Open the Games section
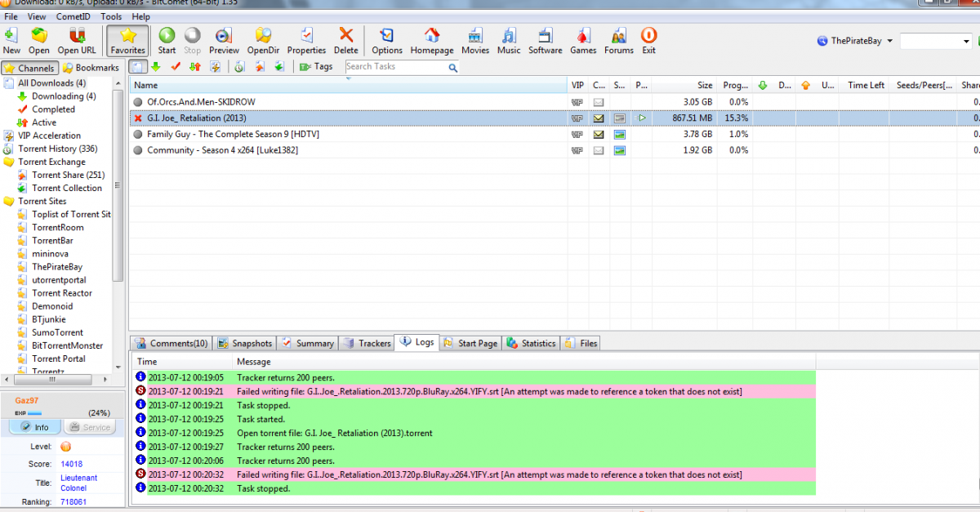 point(583,40)
